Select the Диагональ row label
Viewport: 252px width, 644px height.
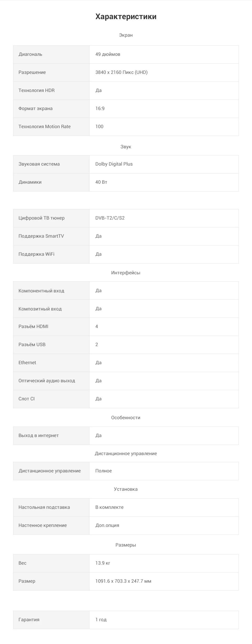tap(30, 54)
